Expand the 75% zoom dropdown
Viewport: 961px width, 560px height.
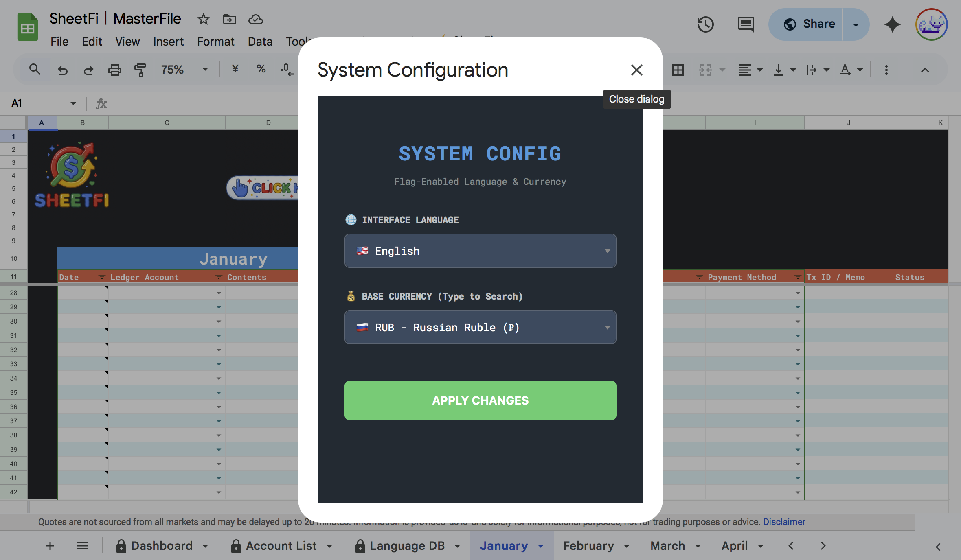[x=205, y=70]
